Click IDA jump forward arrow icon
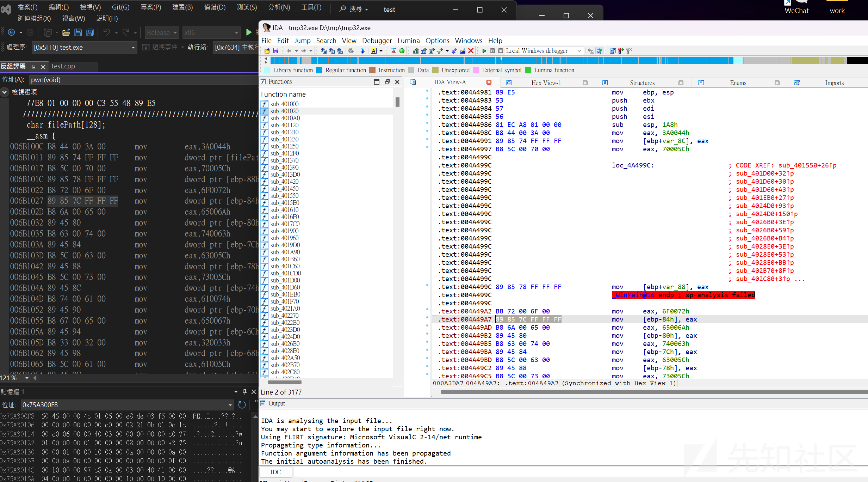 [304, 51]
